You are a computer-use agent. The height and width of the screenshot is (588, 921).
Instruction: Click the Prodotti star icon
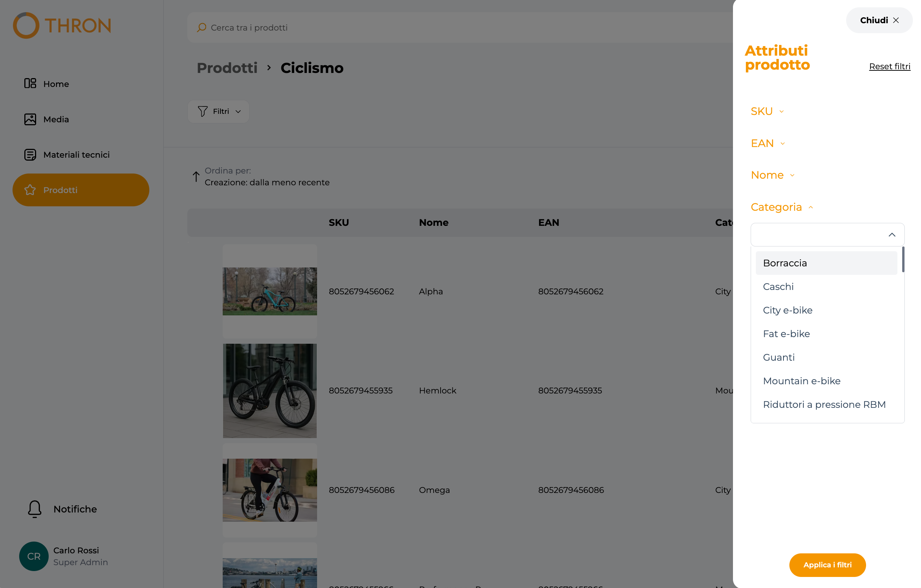coord(30,190)
